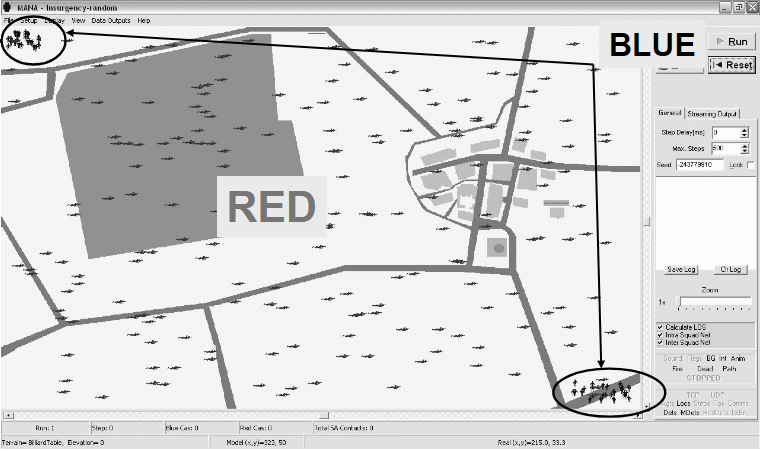This screenshot has height=451, width=762.
Task: Open the Setup menu
Action: click(29, 21)
